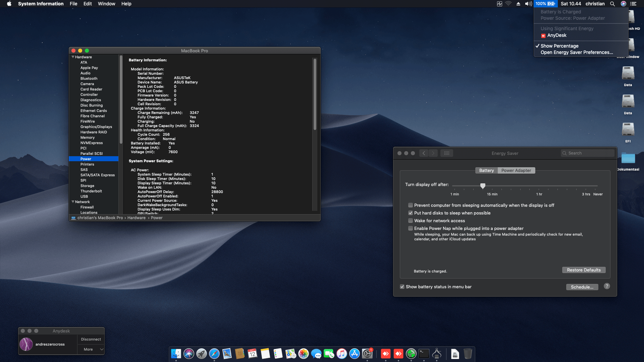Switch to the Power Adapter tab
The width and height of the screenshot is (644, 362).
click(517, 170)
